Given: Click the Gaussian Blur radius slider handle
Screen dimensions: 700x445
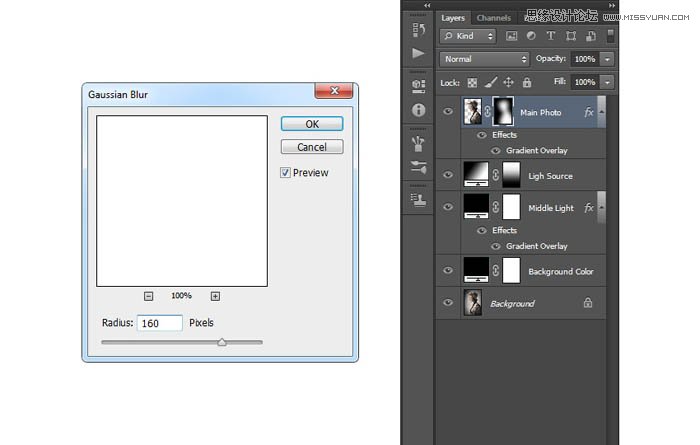Looking at the screenshot, I should coord(222,342).
